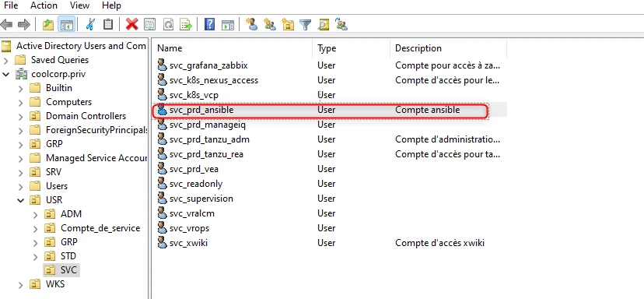The image size is (644, 299).
Task: Click the Export List icon
Action: (x=187, y=25)
